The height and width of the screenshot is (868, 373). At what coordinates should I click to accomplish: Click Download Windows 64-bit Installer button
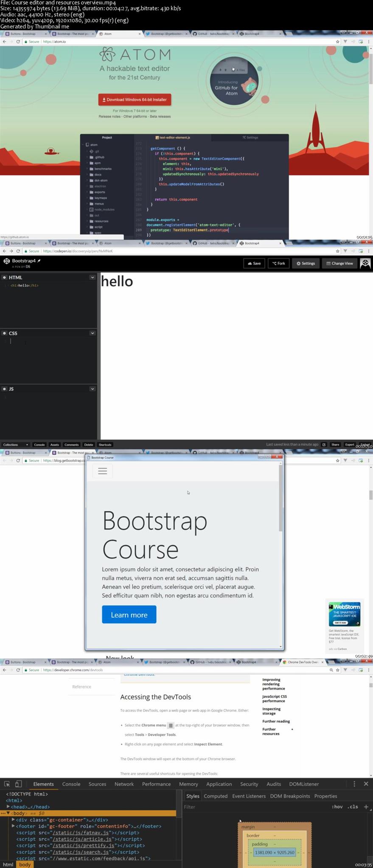[x=135, y=100]
